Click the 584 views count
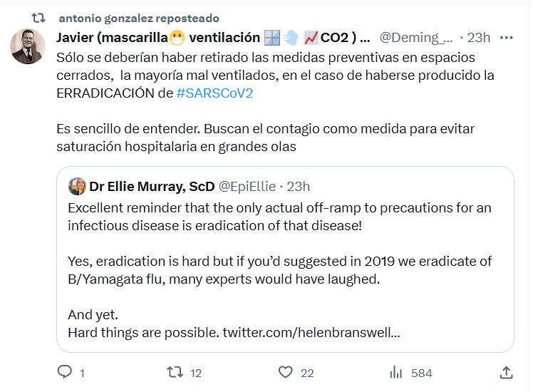The height and width of the screenshot is (392, 533). [422, 373]
